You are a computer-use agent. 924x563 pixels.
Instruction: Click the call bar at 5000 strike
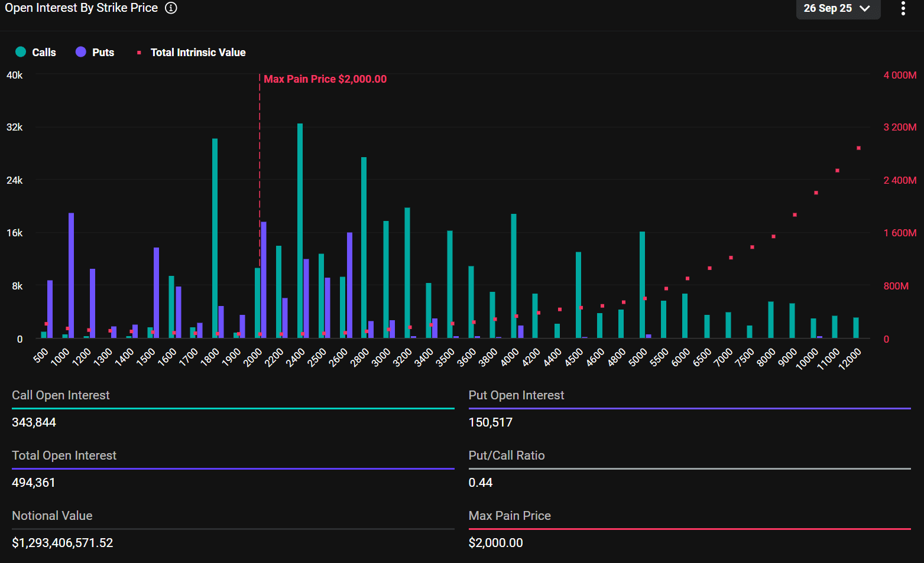[x=642, y=285]
